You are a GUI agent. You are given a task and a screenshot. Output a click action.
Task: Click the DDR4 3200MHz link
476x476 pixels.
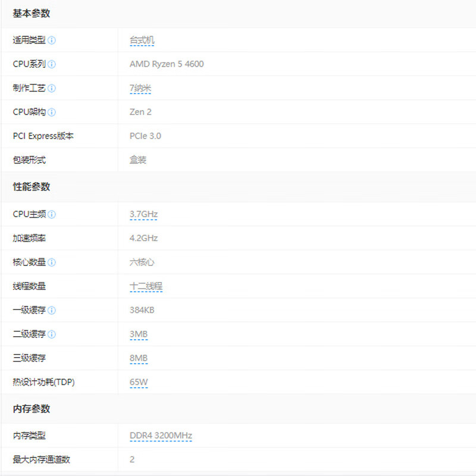pyautogui.click(x=161, y=436)
